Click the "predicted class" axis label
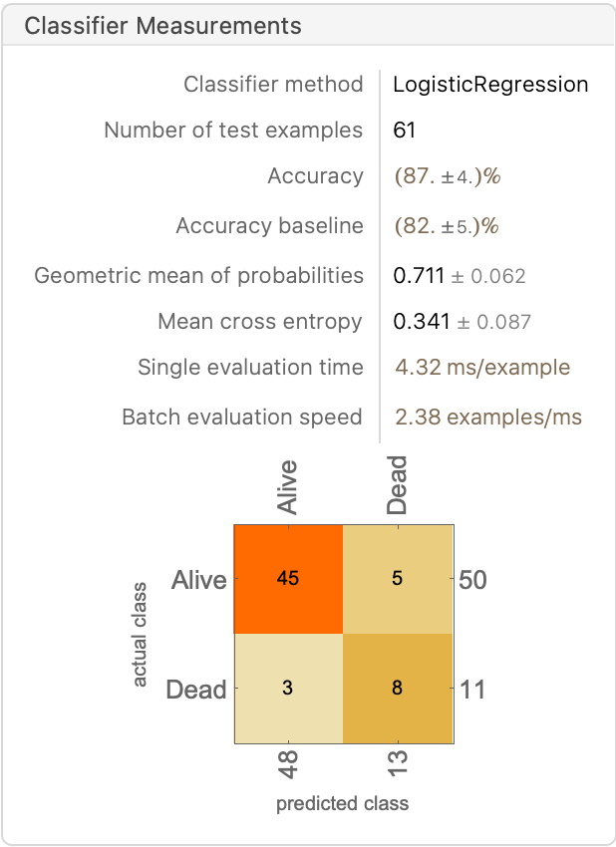The image size is (616, 847). (x=342, y=803)
